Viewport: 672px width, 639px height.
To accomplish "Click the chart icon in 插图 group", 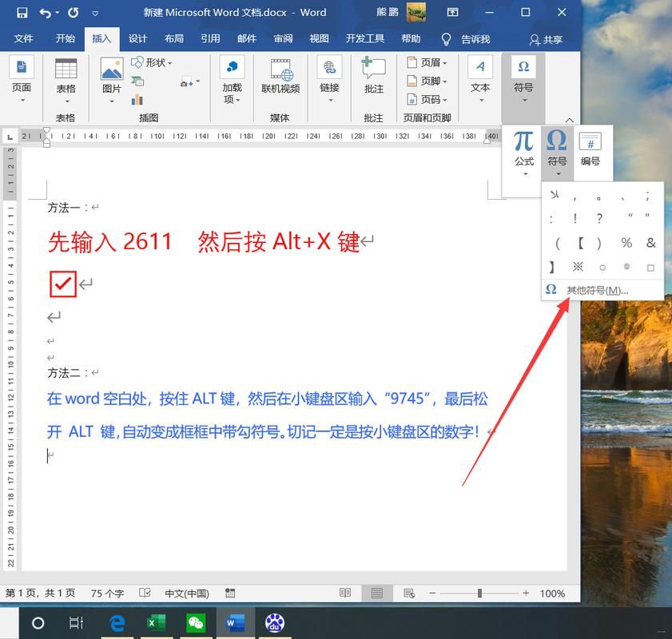I will tap(137, 100).
